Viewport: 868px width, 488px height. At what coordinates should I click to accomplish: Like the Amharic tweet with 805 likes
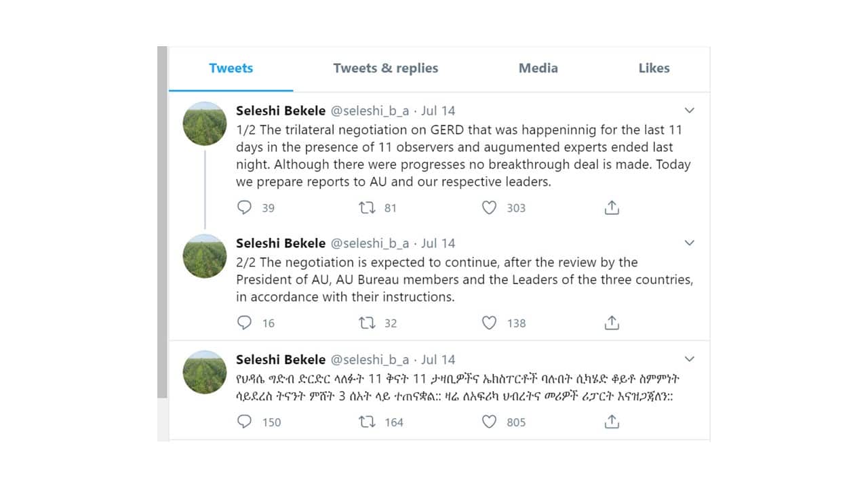pos(489,422)
